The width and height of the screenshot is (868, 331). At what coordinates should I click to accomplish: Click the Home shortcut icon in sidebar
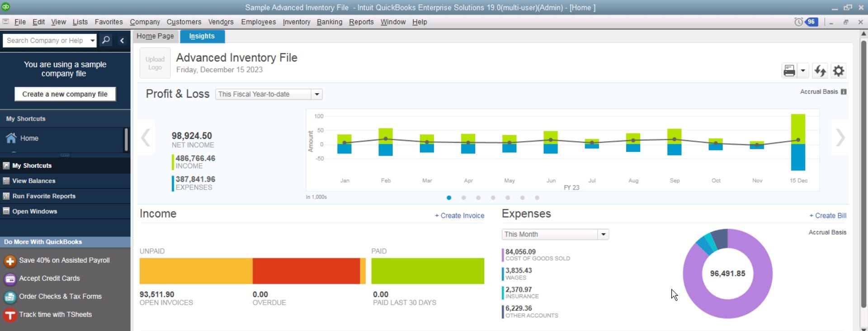tap(11, 138)
